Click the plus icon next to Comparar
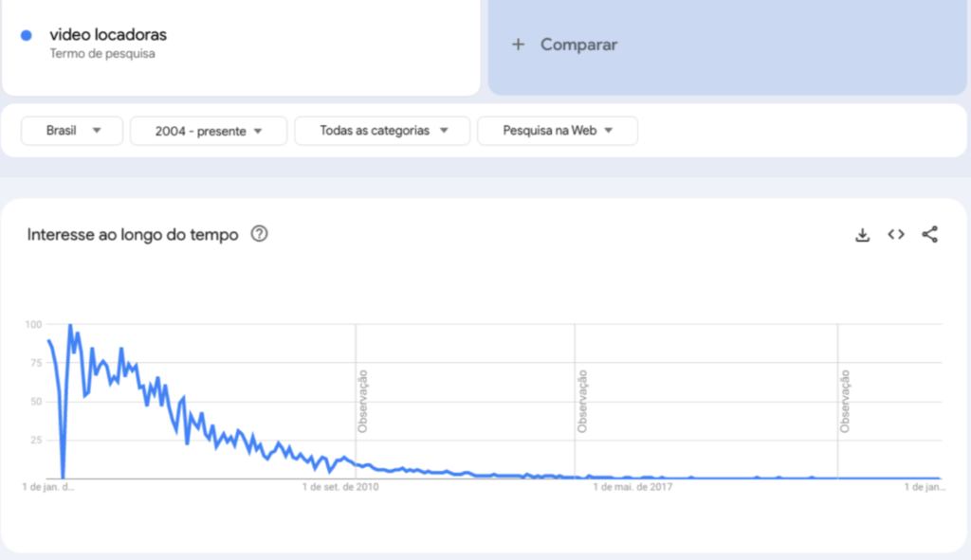 pyautogui.click(x=520, y=45)
